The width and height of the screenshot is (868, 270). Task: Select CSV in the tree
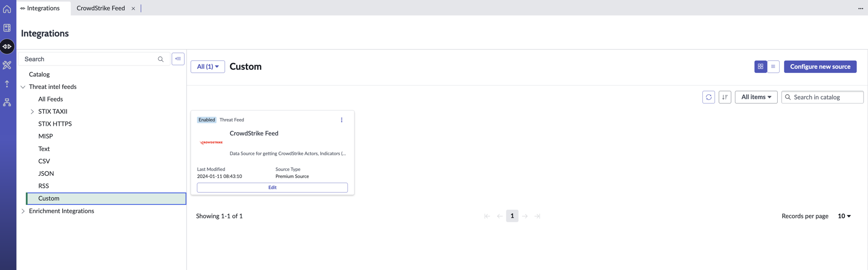(44, 161)
